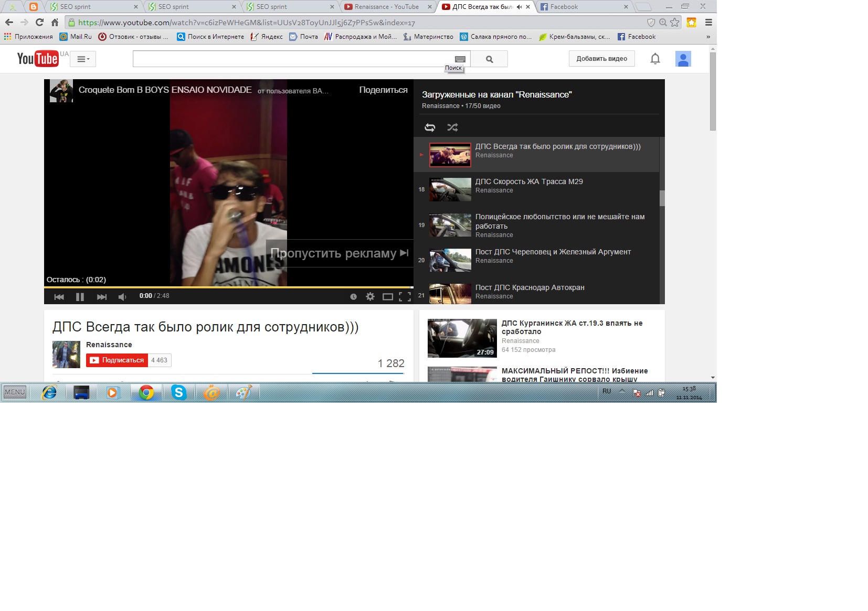
Task: Toggle playlist shuffle
Action: click(452, 127)
